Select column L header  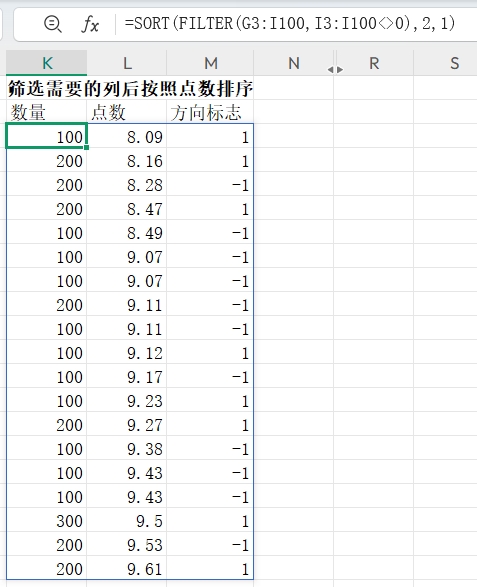tap(127, 63)
